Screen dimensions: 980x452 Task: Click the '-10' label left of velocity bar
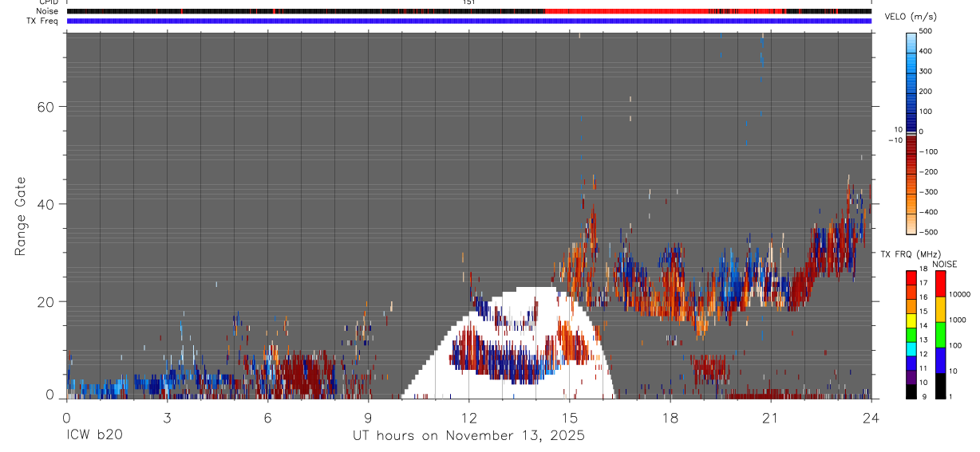tap(896, 140)
